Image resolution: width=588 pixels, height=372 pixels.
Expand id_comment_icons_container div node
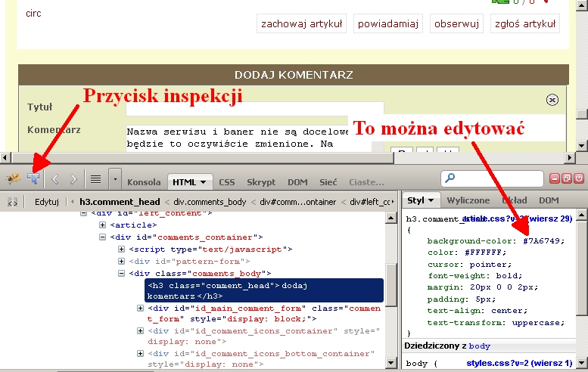click(x=140, y=330)
